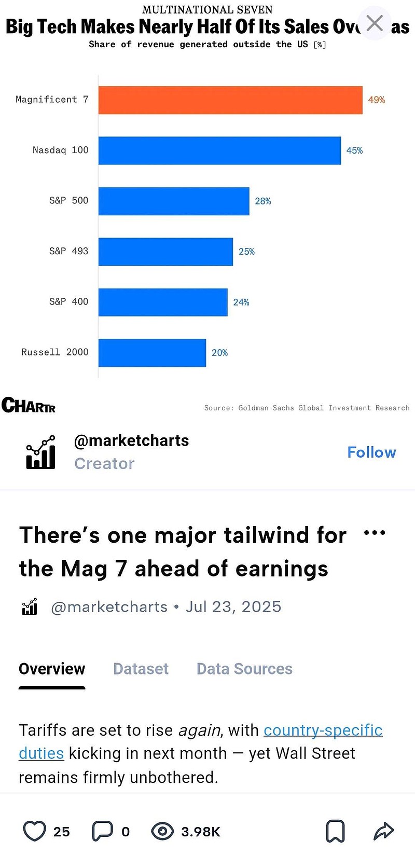Bookmark this post with the bookmark icon
Screen dimensions: 415x868
click(x=335, y=831)
